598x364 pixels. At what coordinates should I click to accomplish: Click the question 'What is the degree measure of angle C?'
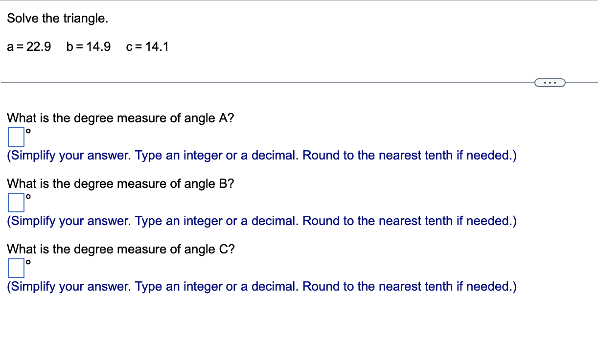[120, 249]
